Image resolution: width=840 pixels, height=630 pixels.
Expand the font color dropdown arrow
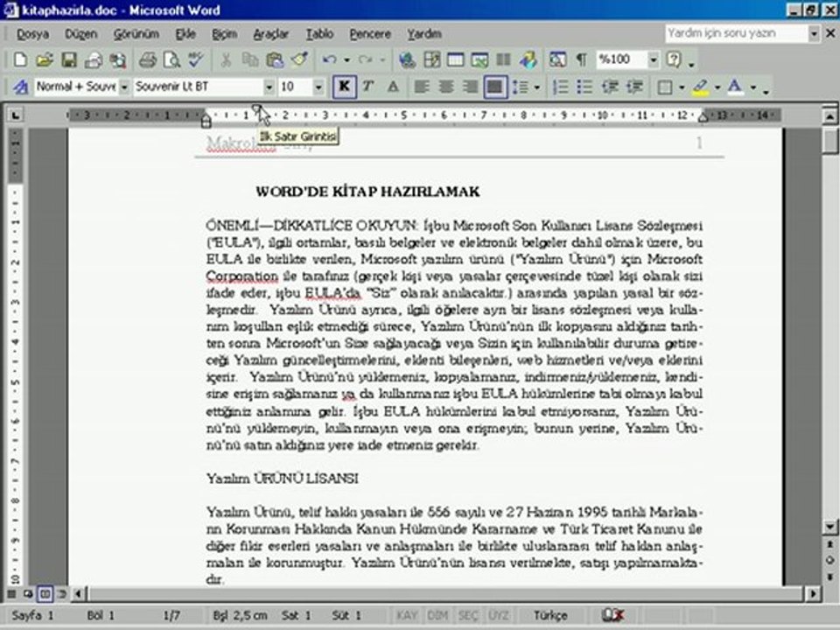[x=752, y=87]
